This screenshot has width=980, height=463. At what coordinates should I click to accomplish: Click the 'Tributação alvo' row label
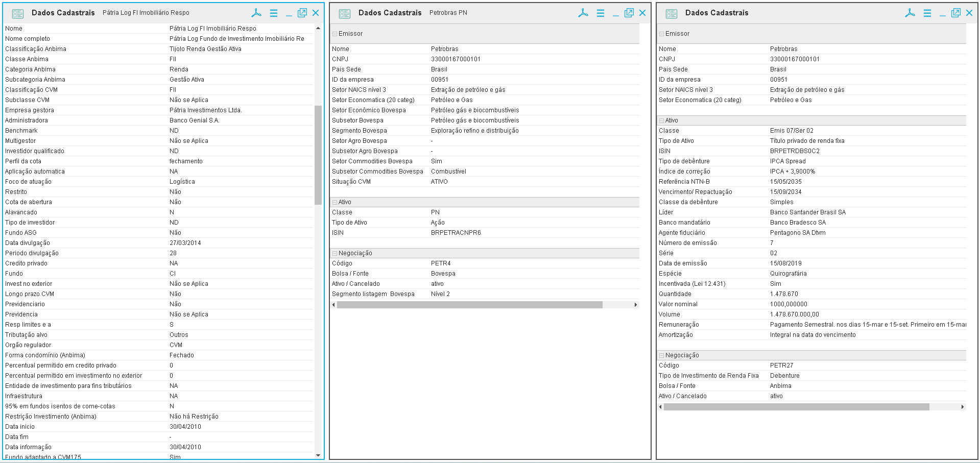26,335
